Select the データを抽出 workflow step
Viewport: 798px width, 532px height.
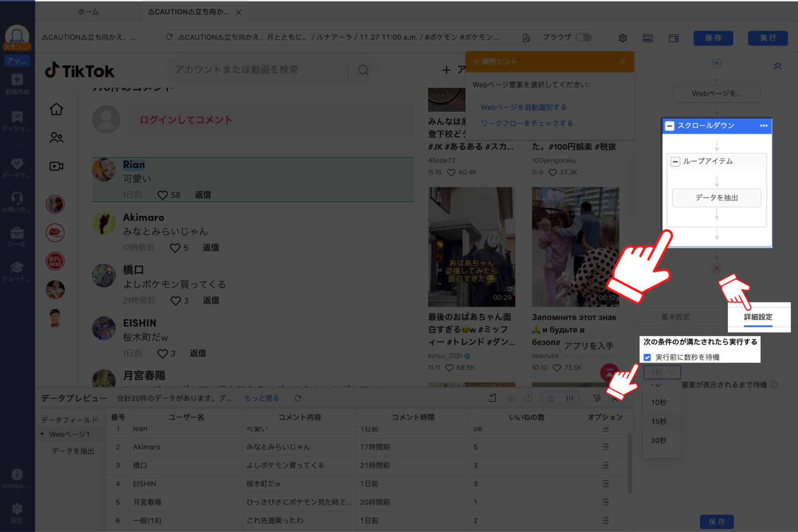[717, 198]
